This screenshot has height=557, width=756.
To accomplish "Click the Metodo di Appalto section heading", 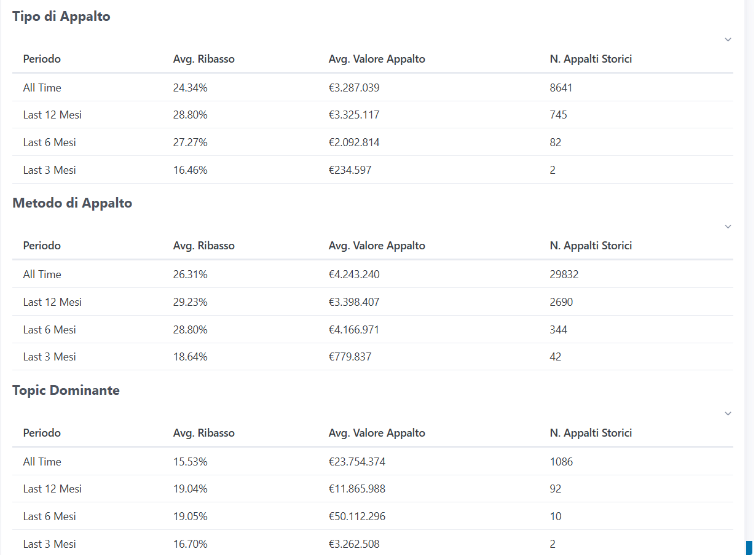I will (73, 203).
